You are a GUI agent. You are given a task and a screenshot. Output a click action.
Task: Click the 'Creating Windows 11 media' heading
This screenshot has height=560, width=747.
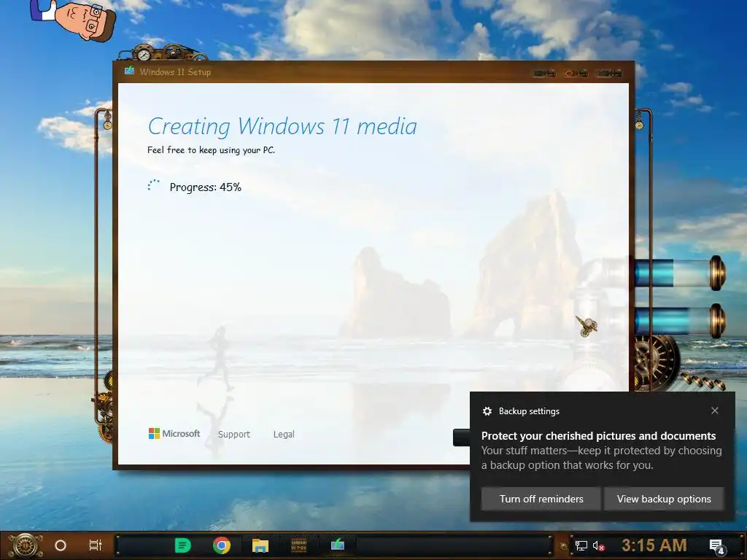[282, 127]
